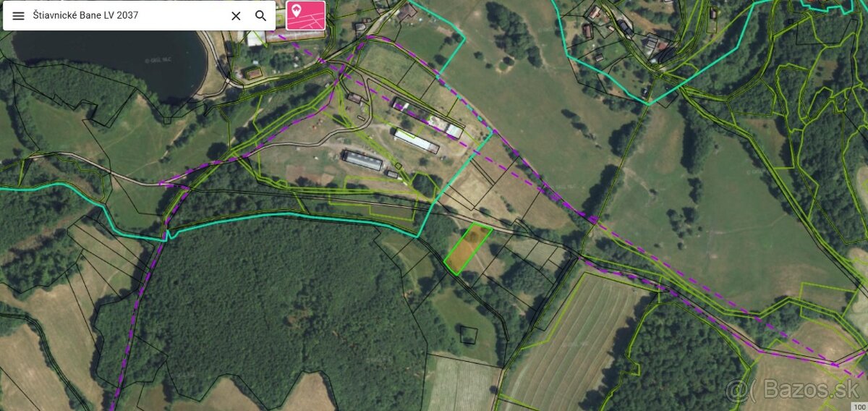Open the hamburger menu in the search bar
The height and width of the screenshot is (411, 868).
click(18, 15)
